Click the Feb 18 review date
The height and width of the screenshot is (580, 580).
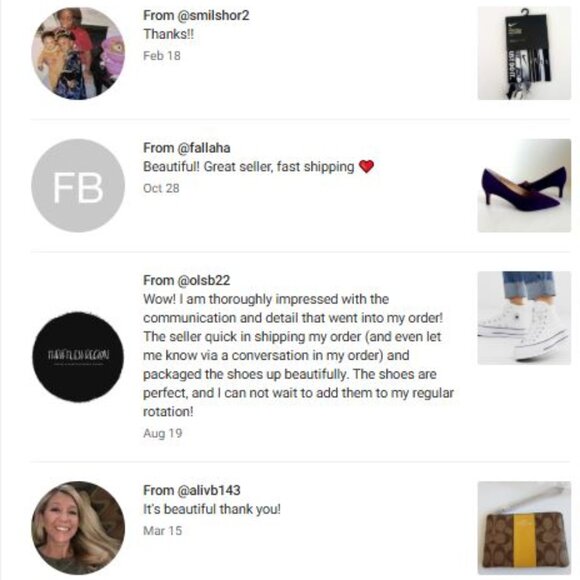coord(162,56)
